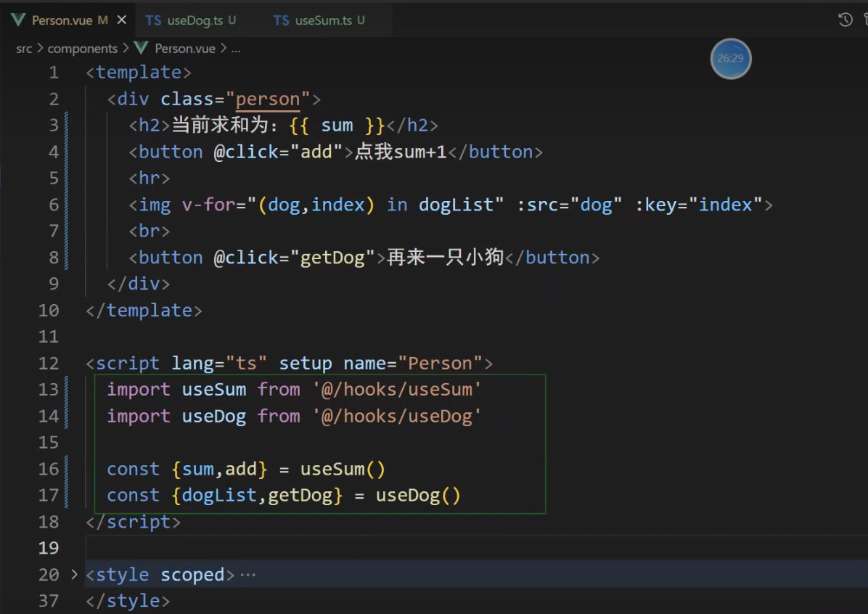Click the closing script tag
Screen dimensions: 868x614
(x=134, y=522)
